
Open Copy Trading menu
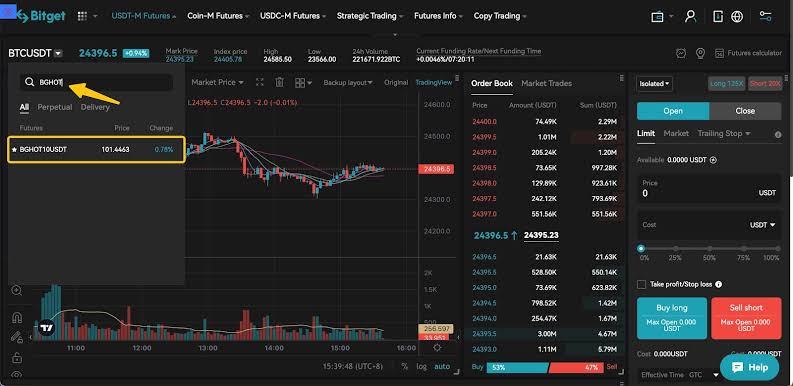(500, 16)
